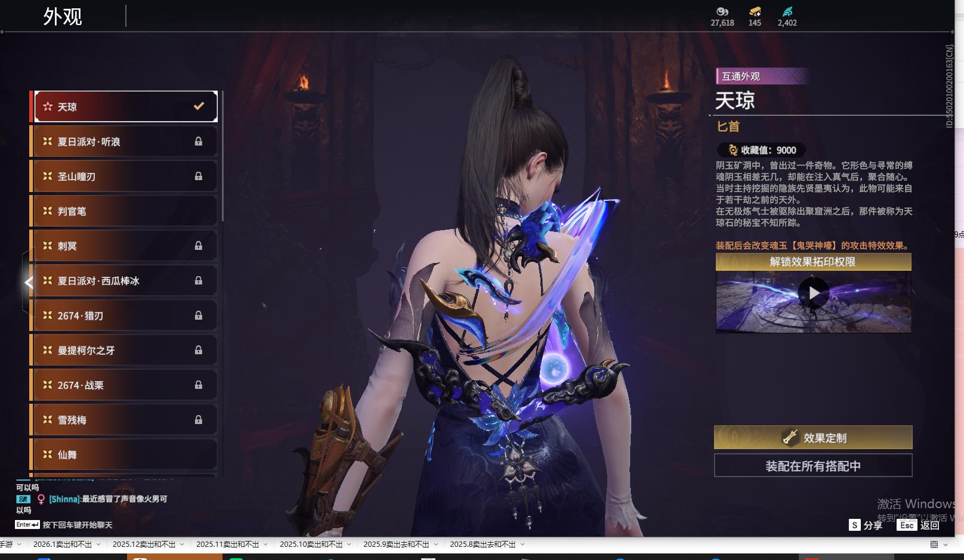Select the 2674·猎刃 skin
Viewport: 964px width, 560px height.
(125, 315)
